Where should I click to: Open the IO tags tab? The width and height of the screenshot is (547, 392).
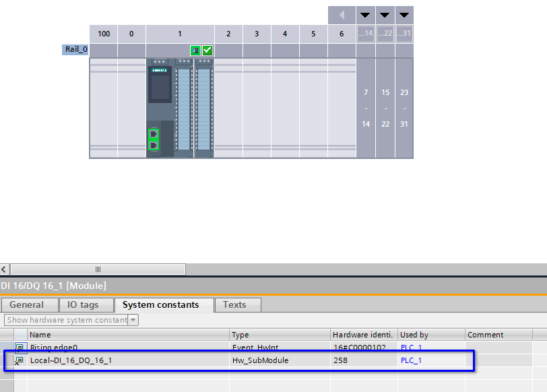83,305
